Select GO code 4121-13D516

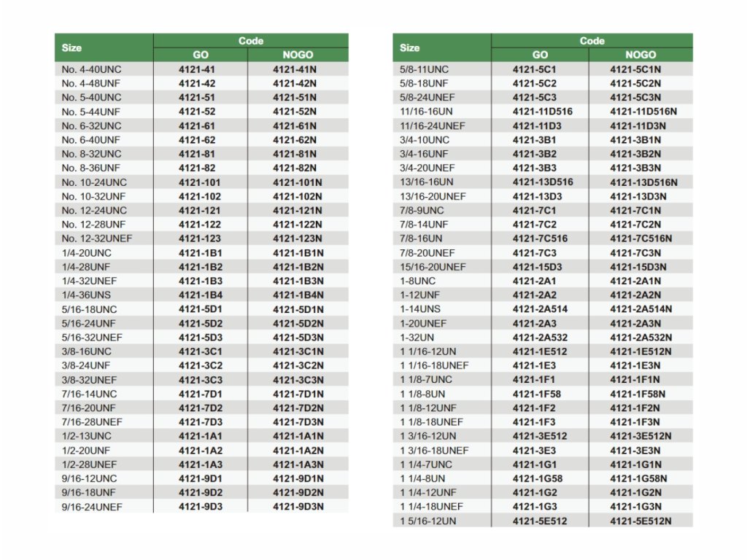point(543,182)
